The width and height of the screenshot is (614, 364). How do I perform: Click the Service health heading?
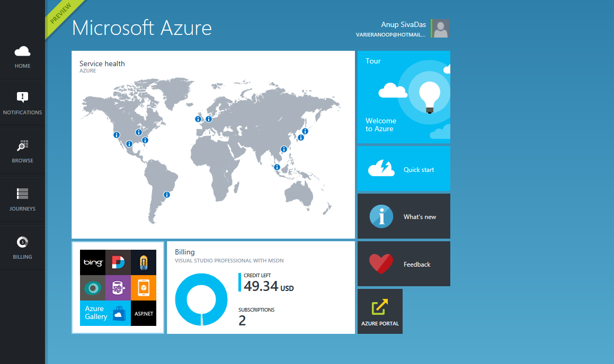pos(102,63)
